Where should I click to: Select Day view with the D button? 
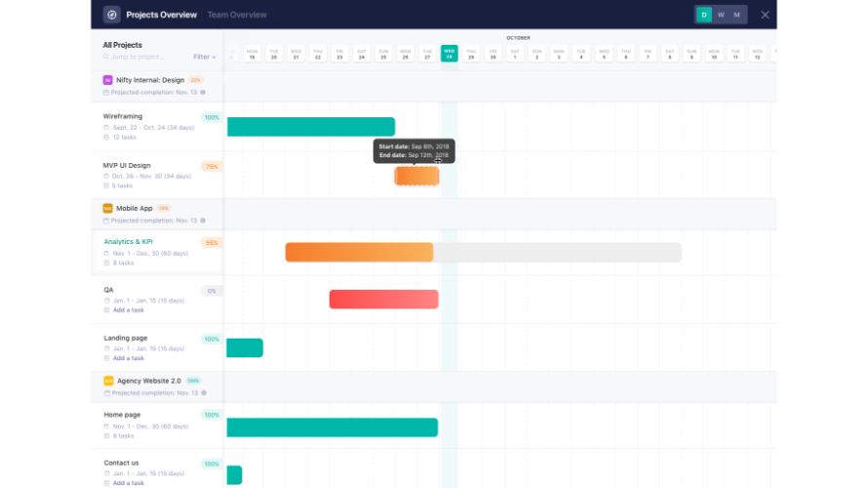coord(703,15)
